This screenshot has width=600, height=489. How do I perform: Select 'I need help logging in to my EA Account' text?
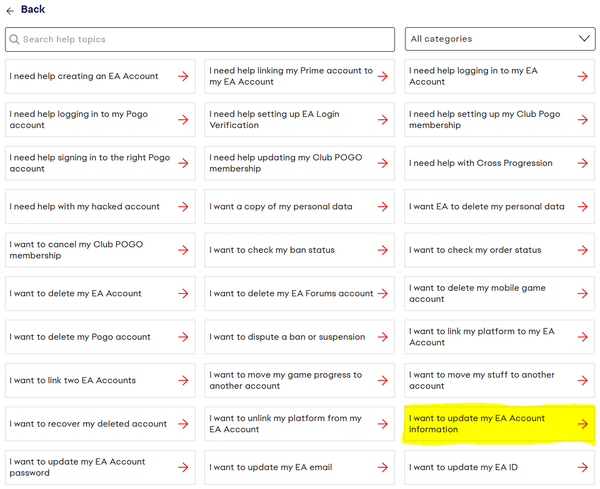pyautogui.click(x=473, y=76)
